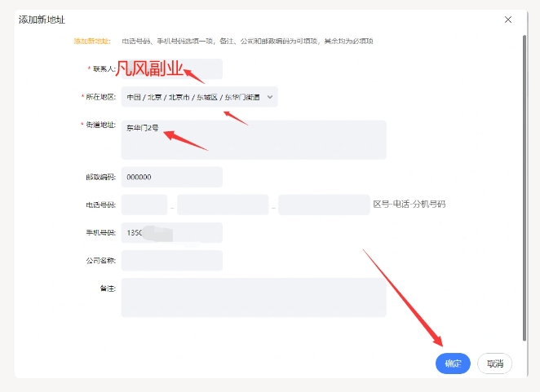
Task: Click the 手机号码 mobile number field
Action: point(172,232)
